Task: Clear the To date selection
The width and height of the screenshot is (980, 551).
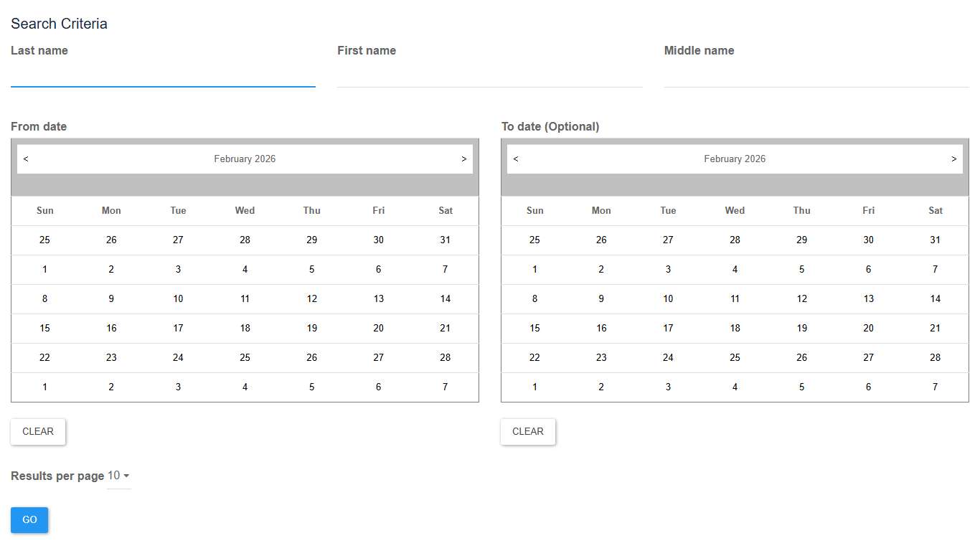Action: [x=528, y=432]
